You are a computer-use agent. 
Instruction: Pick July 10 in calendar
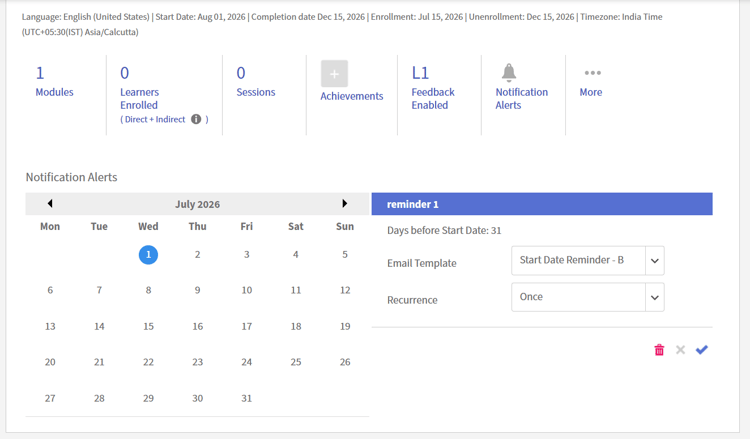click(247, 290)
